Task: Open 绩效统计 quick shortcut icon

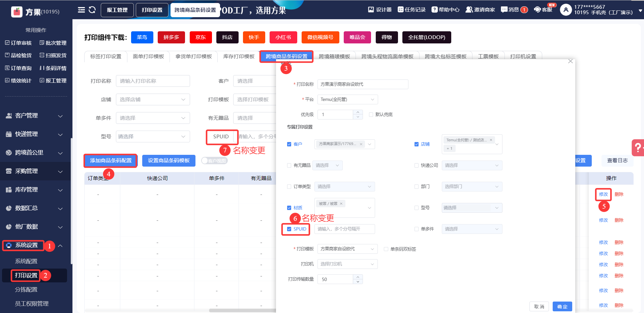Action: click(x=7, y=80)
